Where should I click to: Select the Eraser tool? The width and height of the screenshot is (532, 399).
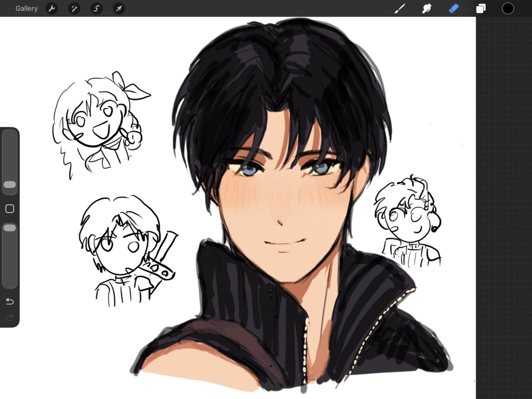click(454, 8)
